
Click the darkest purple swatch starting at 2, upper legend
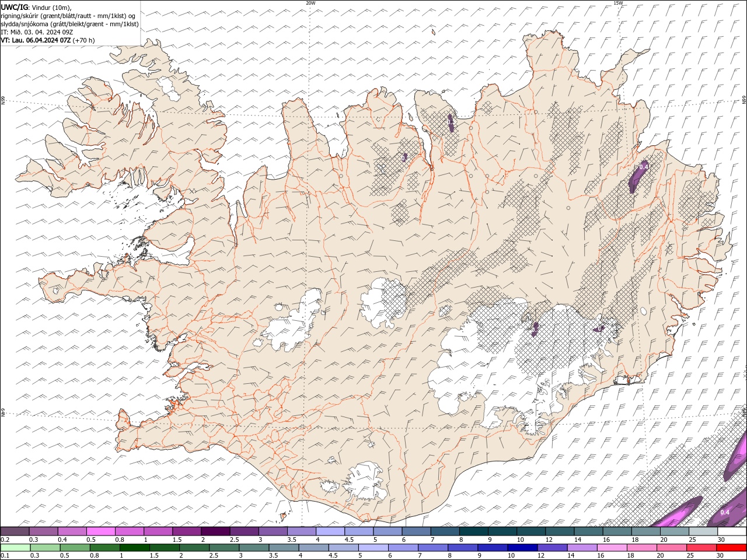215,531
